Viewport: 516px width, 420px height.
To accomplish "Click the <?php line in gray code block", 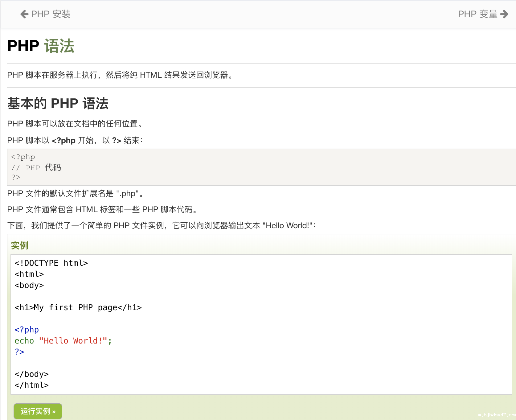I will 23,157.
